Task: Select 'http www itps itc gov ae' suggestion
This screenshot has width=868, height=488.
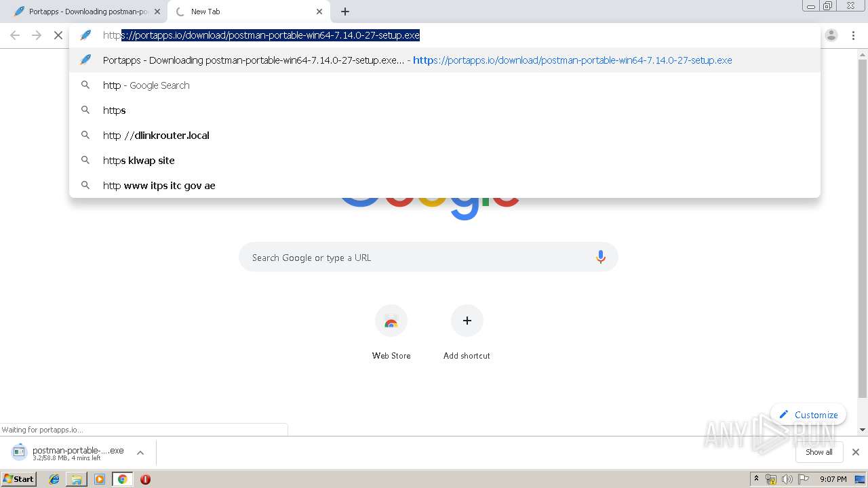Action: [445, 186]
